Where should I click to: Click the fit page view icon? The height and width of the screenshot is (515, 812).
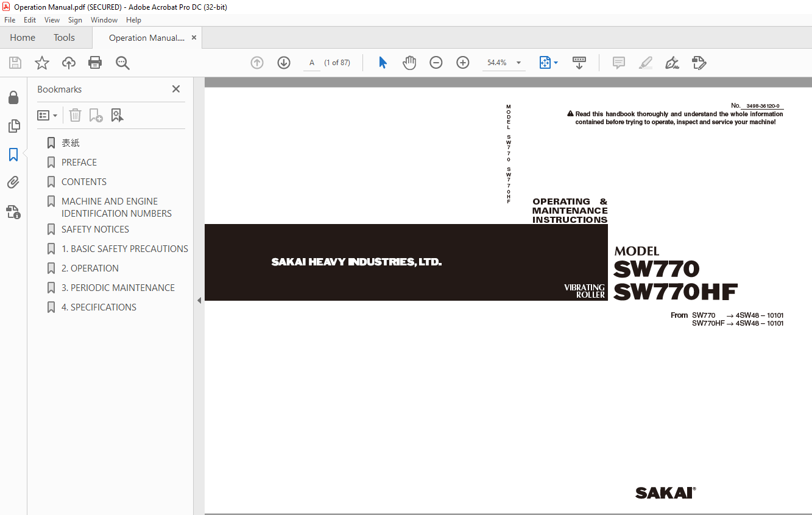click(x=545, y=63)
